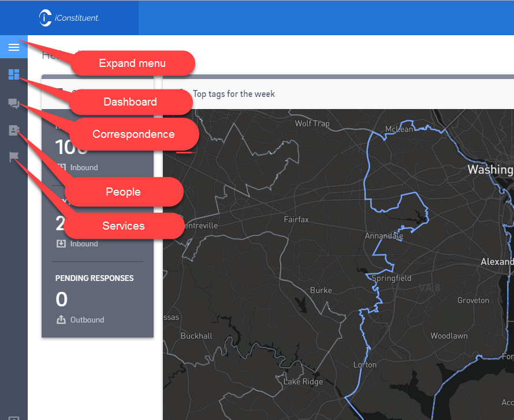This screenshot has height=420, width=514.
Task: Click the 'Wolf Trap' label on the map
Action: click(312, 123)
